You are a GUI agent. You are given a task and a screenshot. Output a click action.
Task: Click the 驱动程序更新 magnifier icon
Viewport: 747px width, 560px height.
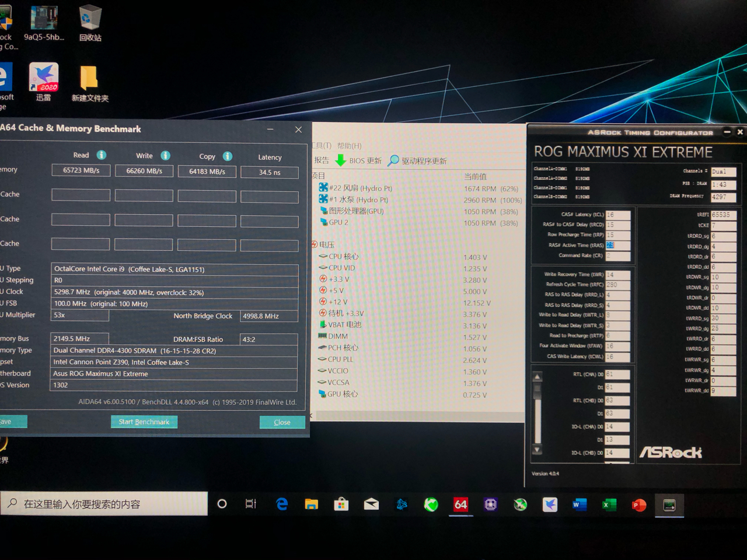coord(395,160)
